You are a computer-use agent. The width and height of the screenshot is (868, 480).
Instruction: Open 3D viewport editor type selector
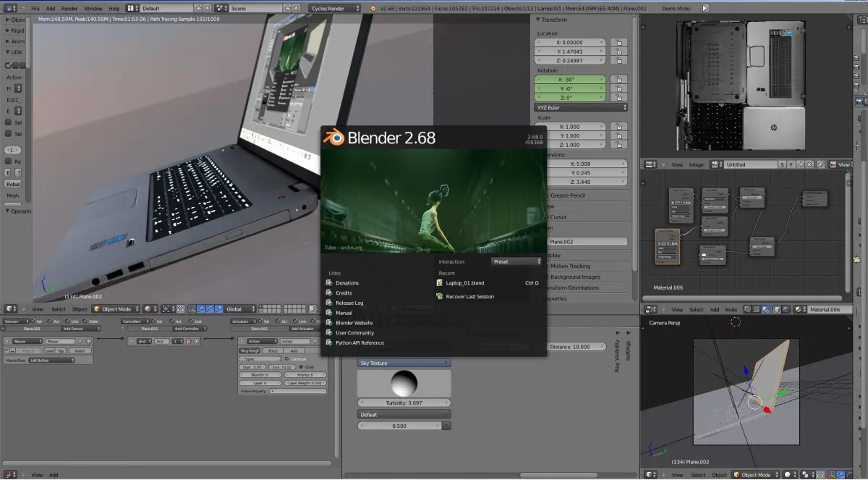11,309
